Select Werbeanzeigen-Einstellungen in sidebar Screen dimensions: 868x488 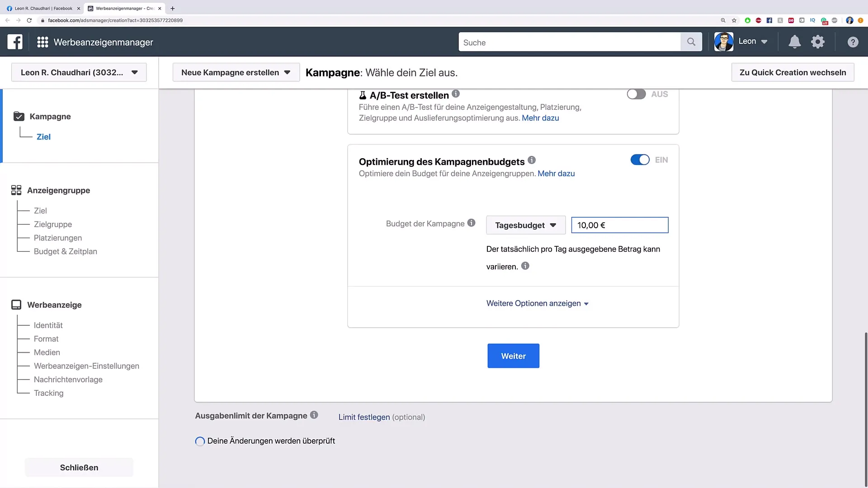[87, 366]
